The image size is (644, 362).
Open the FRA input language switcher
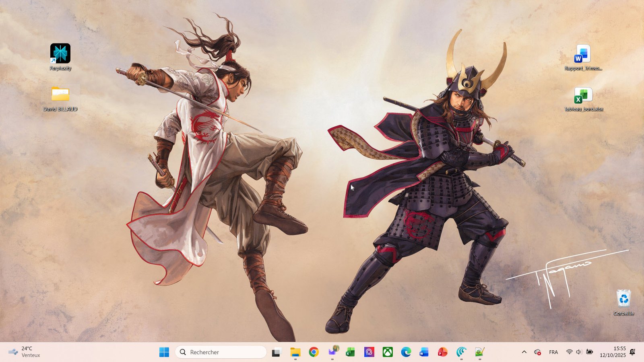click(553, 352)
